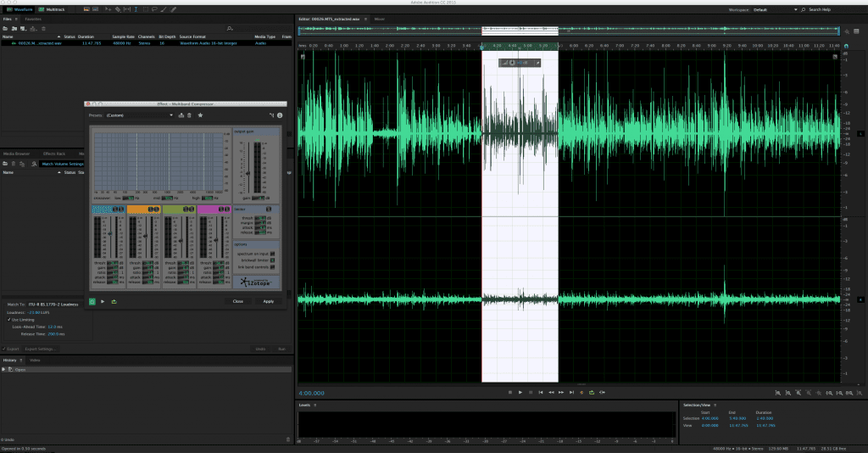Select the Razor tool in top toolbar
Image resolution: width=868 pixels, height=453 pixels.
tap(118, 9)
